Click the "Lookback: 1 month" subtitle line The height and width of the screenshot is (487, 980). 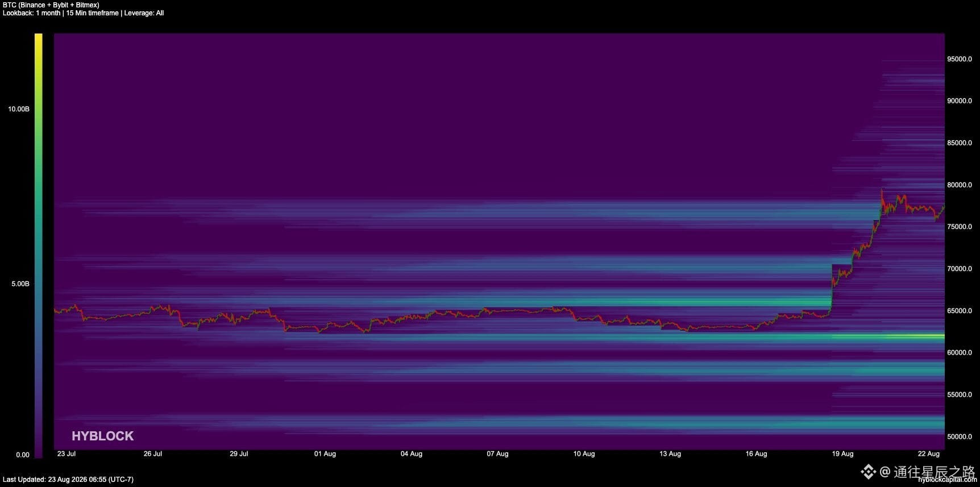click(x=83, y=13)
